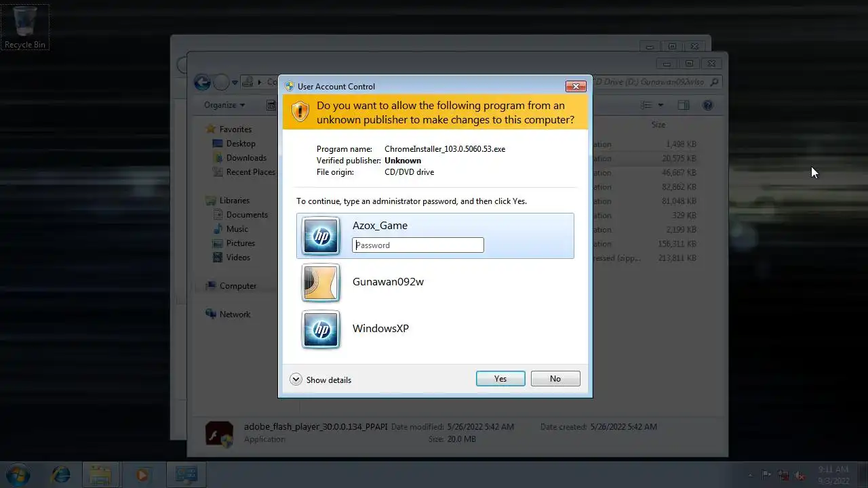Open the Videos library

click(x=238, y=258)
